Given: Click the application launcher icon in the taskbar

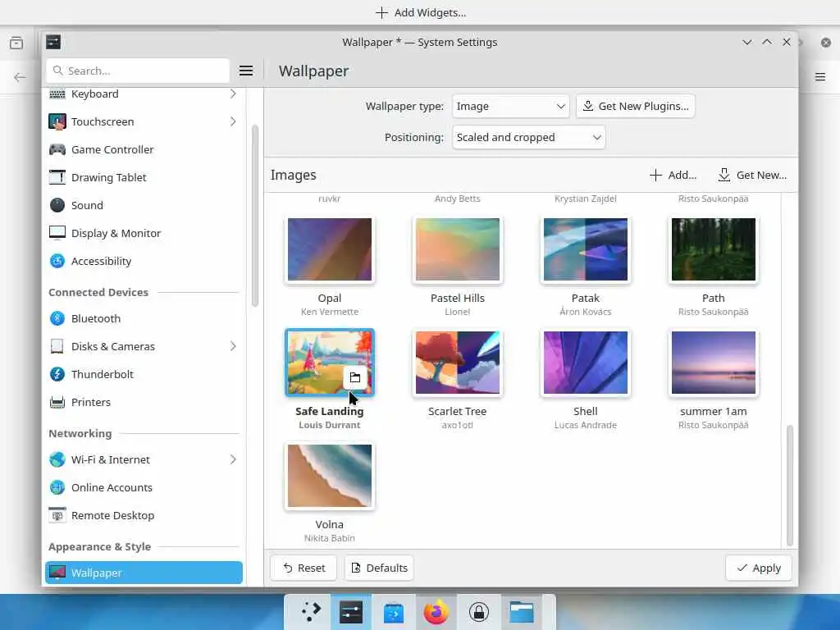Looking at the screenshot, I should click(310, 612).
